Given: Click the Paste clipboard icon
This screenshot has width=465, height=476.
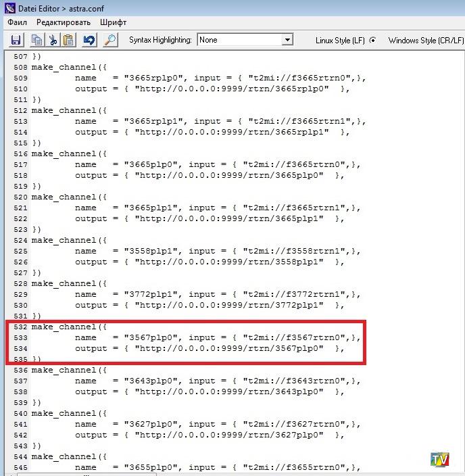Looking at the screenshot, I should click(x=68, y=41).
